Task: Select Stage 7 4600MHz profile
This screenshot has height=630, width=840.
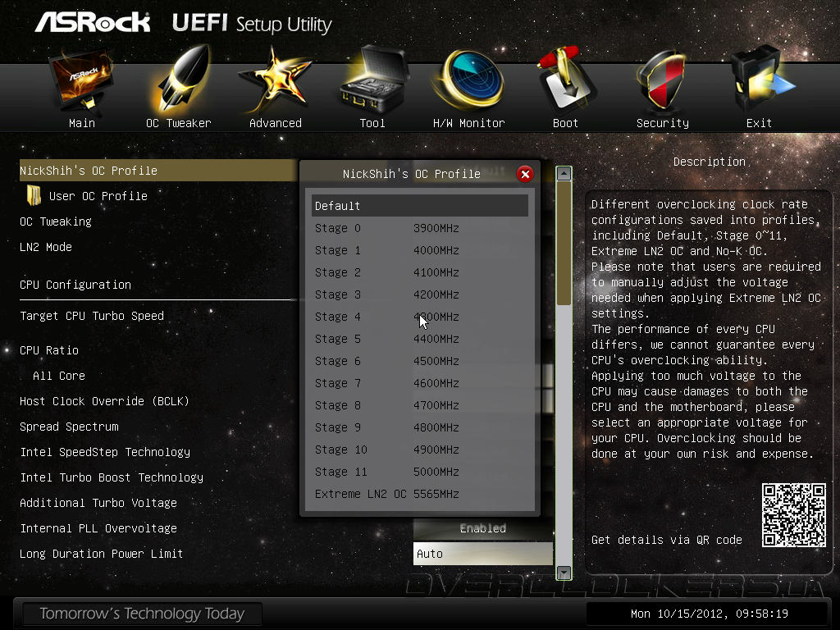Action: 420,383
